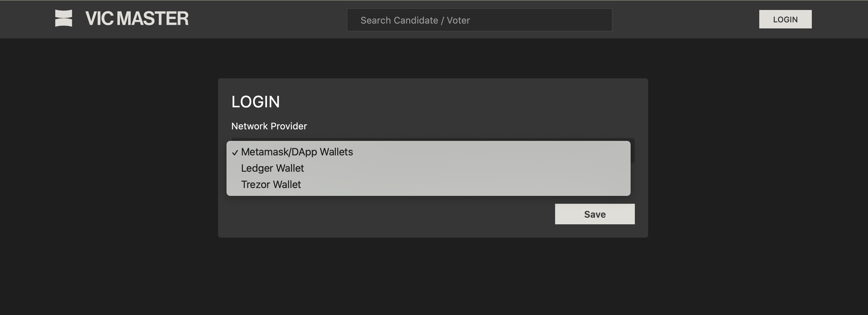The width and height of the screenshot is (868, 315).
Task: Click the select box edge behind dropdown list
Action: click(632, 151)
